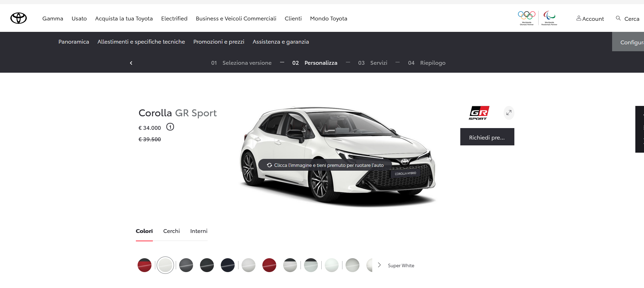Select step 02 Personalizza
The width and height of the screenshot is (644, 288).
(315, 63)
